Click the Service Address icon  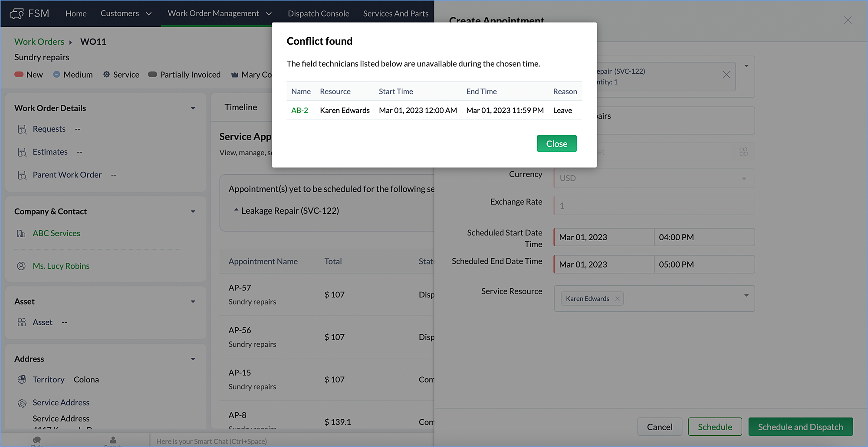(x=22, y=403)
